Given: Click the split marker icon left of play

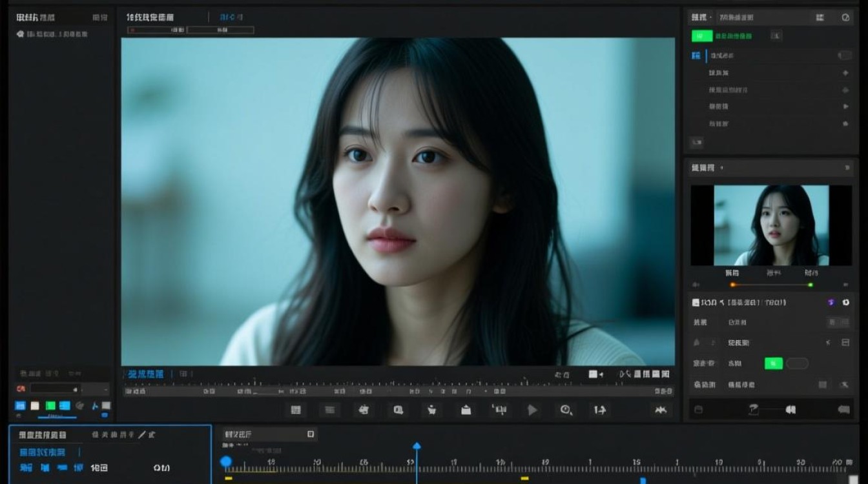Looking at the screenshot, I should coord(499,409).
